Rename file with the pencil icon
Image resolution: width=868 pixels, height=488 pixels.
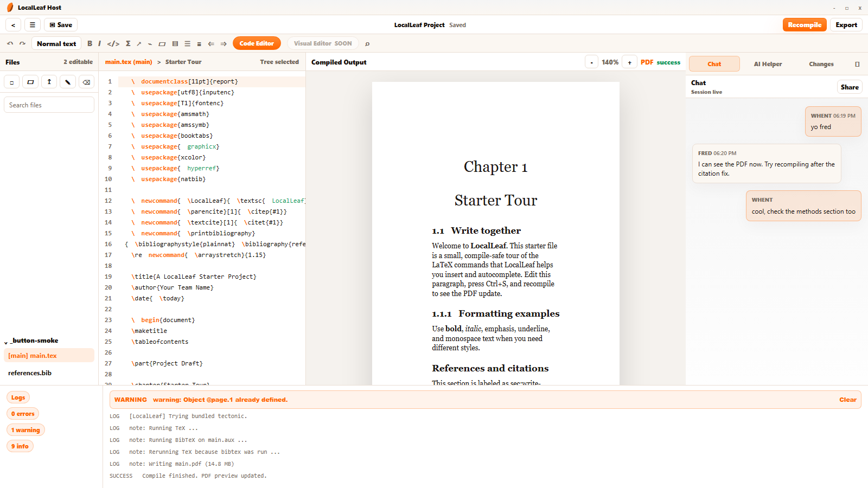tap(68, 82)
